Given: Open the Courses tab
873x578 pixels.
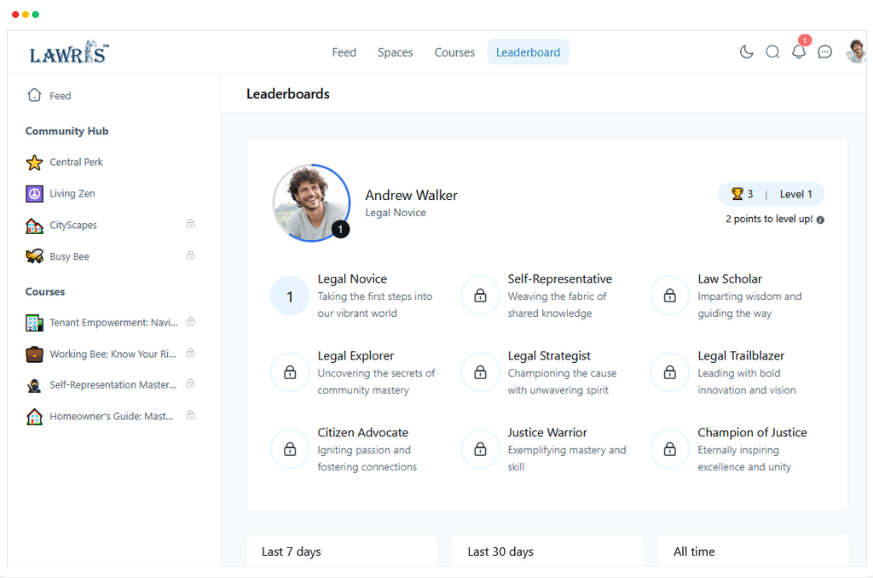Looking at the screenshot, I should 454,52.
